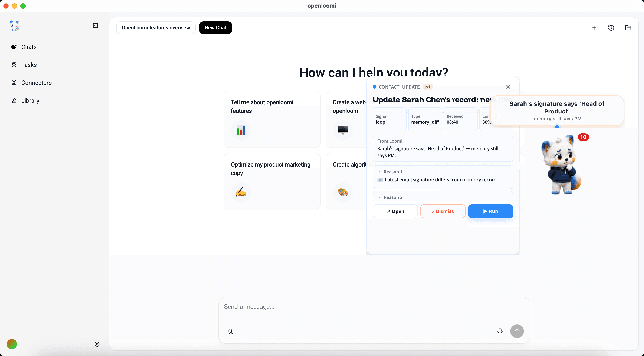The height and width of the screenshot is (356, 644).
Task: Click the bar chart emoji icon
Action: (241, 130)
